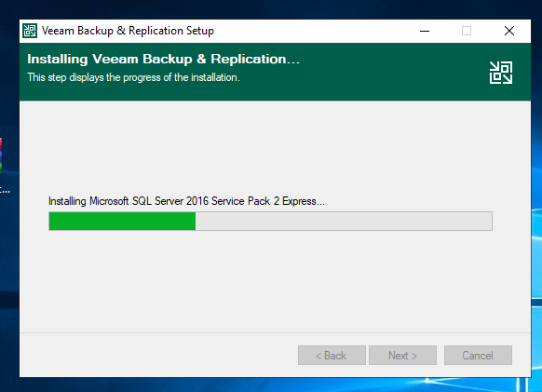Image resolution: width=542 pixels, height=392 pixels.
Task: Click the disabled Next button
Action: (x=402, y=356)
